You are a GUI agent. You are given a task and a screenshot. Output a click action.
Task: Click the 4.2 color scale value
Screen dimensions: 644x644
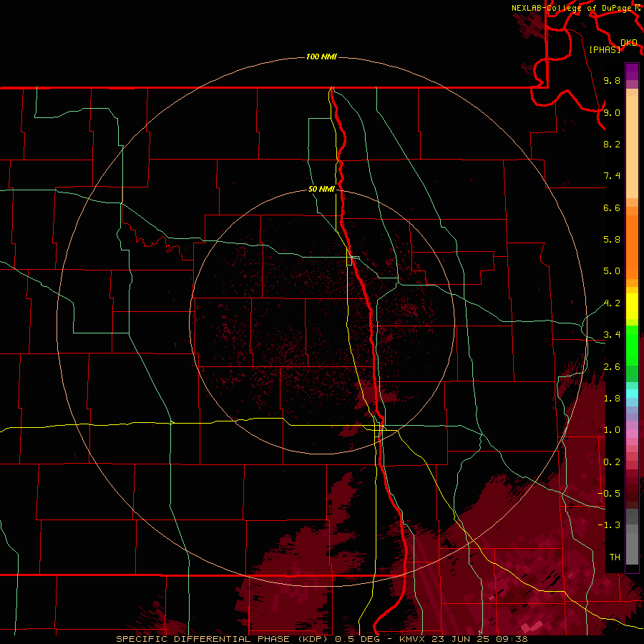click(612, 303)
